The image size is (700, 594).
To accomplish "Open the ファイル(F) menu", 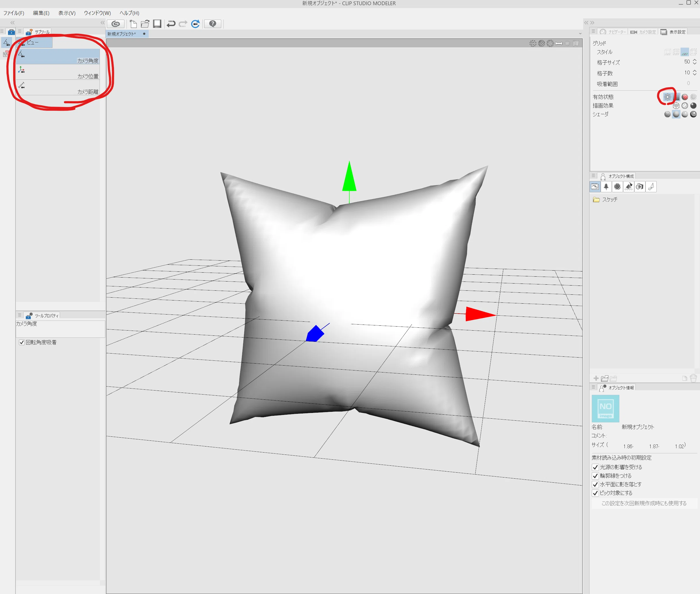I will click(14, 13).
